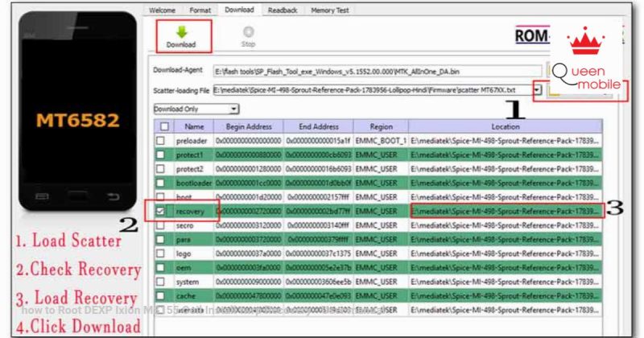Click the grey Stop icon

tap(248, 31)
